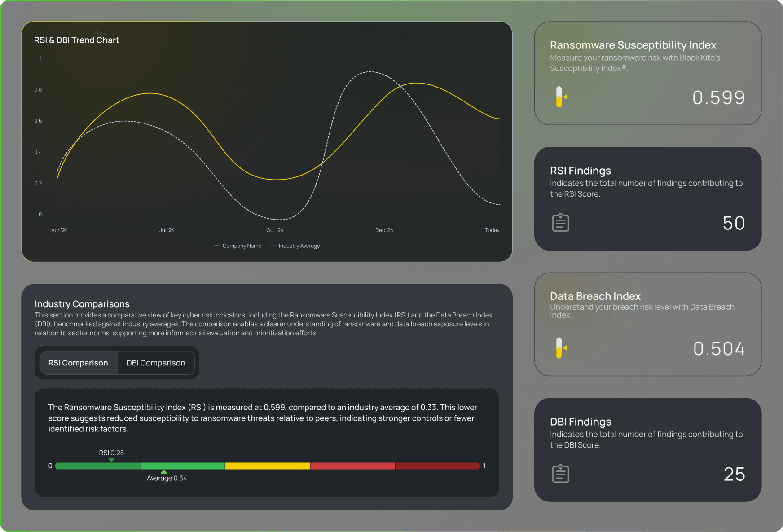
Task: Click the yellow segment of the comparison bar
Action: tap(267, 466)
